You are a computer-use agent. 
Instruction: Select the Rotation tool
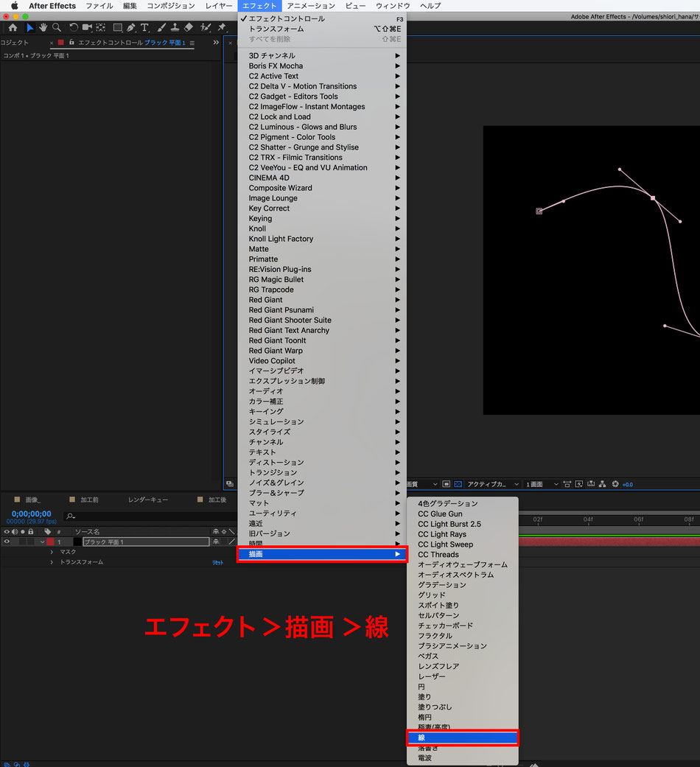pos(74,27)
